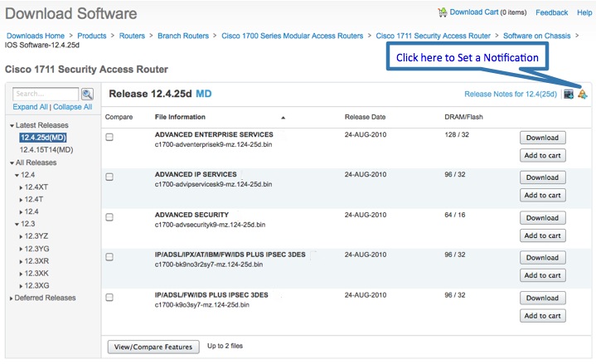Viewport: 596px width, 364px height.
Task: Click the notification bell alert icon
Action: pos(582,94)
